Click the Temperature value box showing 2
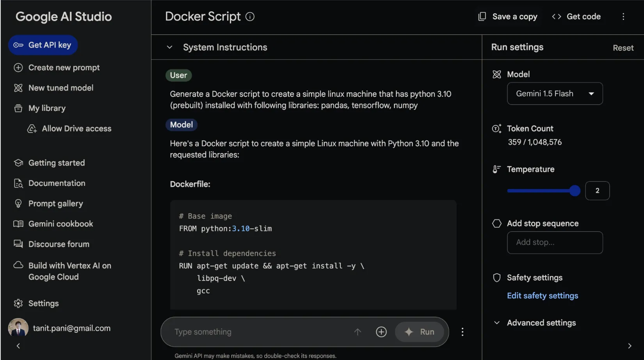This screenshot has height=360, width=644. click(598, 191)
